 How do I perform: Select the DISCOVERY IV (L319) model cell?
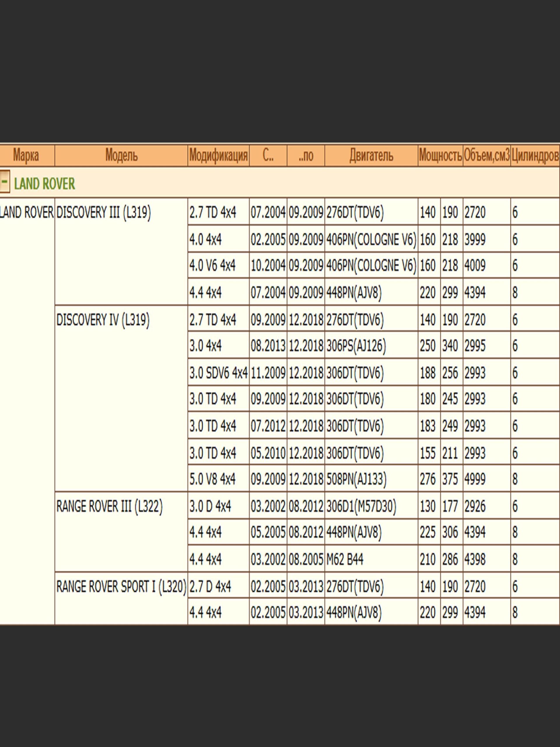coord(103,320)
